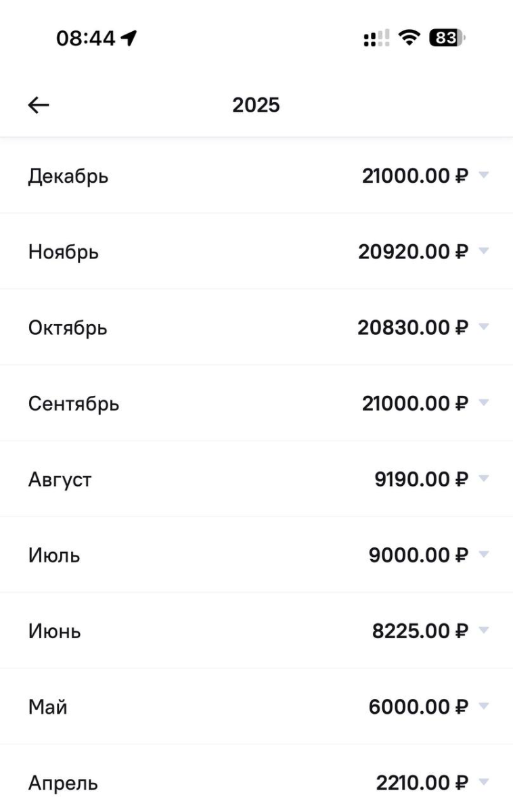Tap the Август 9190.00 ₽ amount

click(421, 479)
